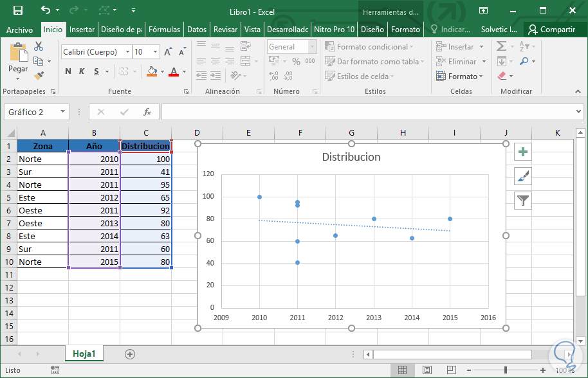The image size is (588, 378).
Task: Toggle bold formatting (N)
Action: pyautogui.click(x=68, y=71)
